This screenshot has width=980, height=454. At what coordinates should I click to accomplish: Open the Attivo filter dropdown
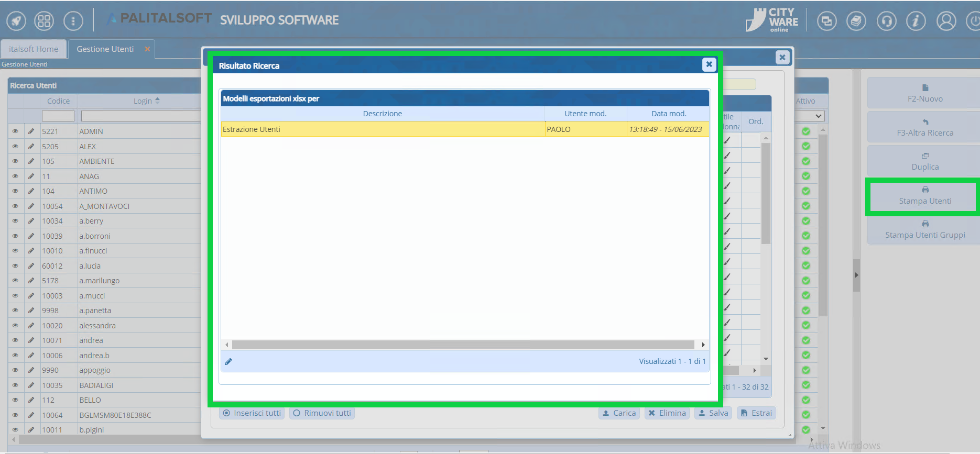810,116
